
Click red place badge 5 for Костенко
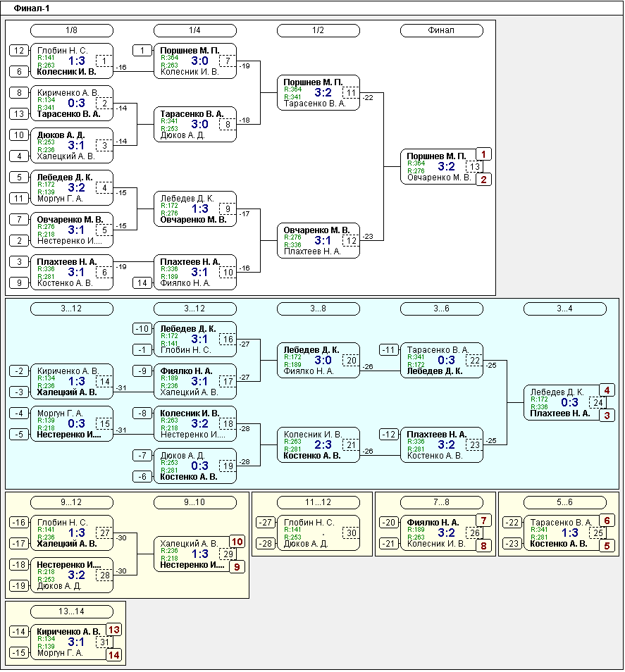pos(607,546)
